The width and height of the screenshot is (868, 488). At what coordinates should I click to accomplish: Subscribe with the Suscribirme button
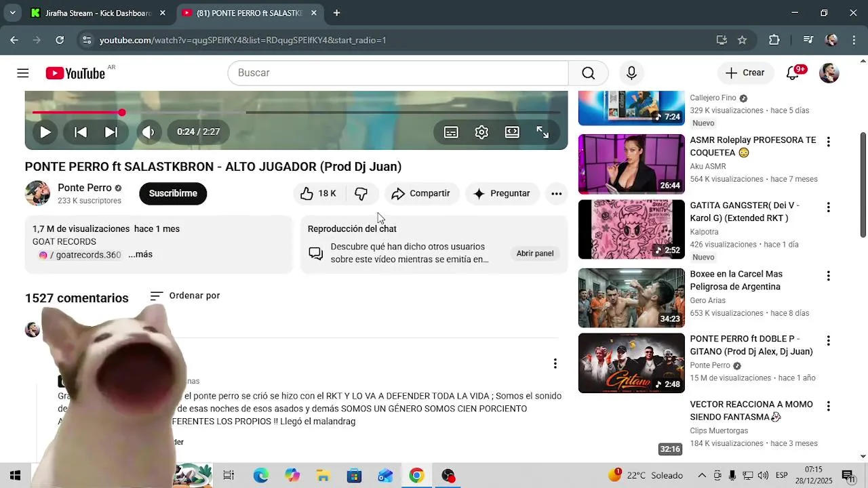tap(173, 194)
